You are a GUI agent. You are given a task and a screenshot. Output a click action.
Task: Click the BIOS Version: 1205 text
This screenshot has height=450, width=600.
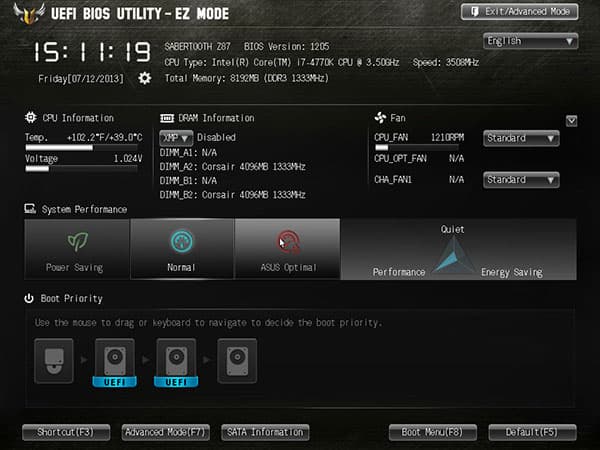[x=287, y=47]
